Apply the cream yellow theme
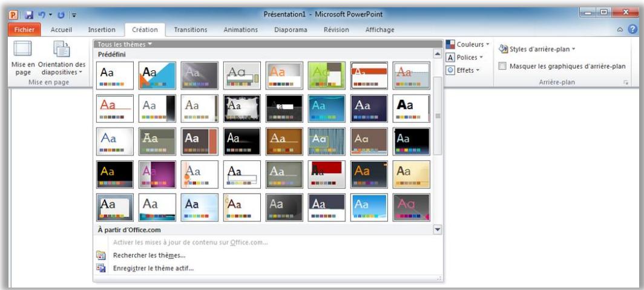This screenshot has height=290, width=644. (411, 174)
